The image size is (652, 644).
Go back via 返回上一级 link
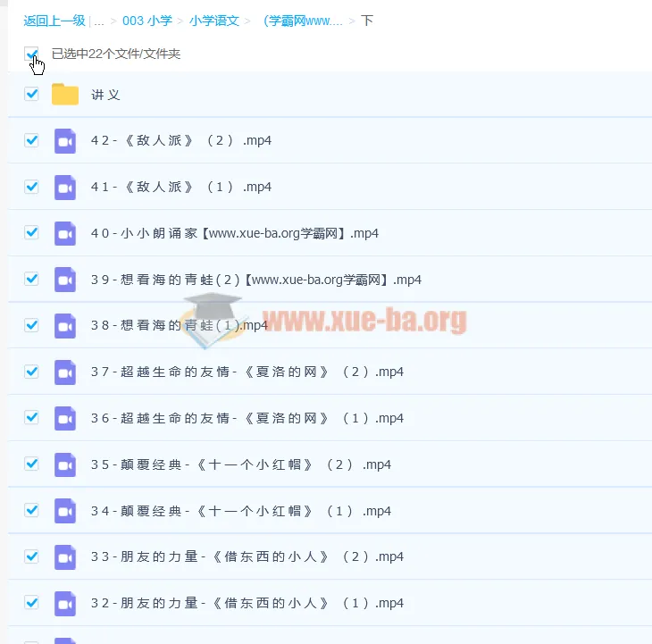click(54, 21)
